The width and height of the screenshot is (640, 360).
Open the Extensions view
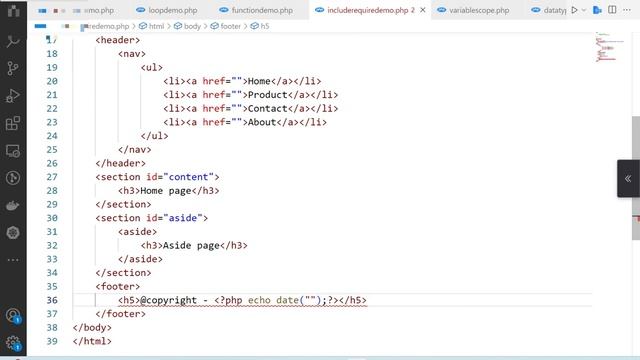click(13, 123)
